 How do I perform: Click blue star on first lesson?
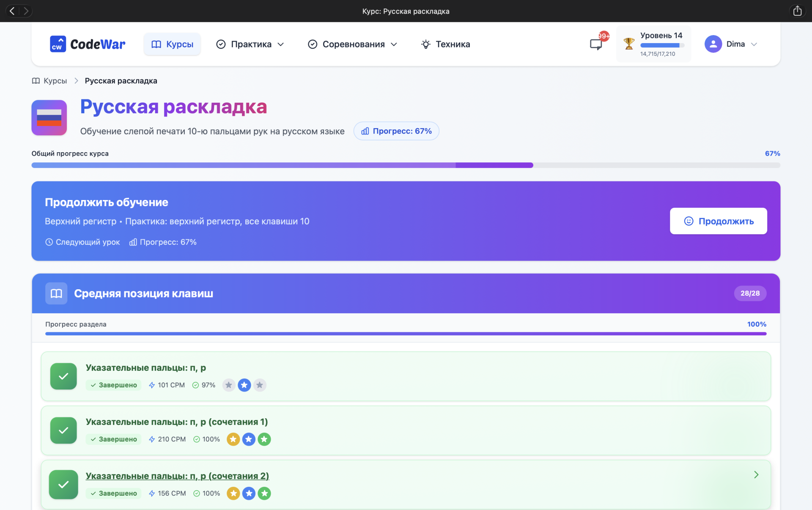coord(244,385)
